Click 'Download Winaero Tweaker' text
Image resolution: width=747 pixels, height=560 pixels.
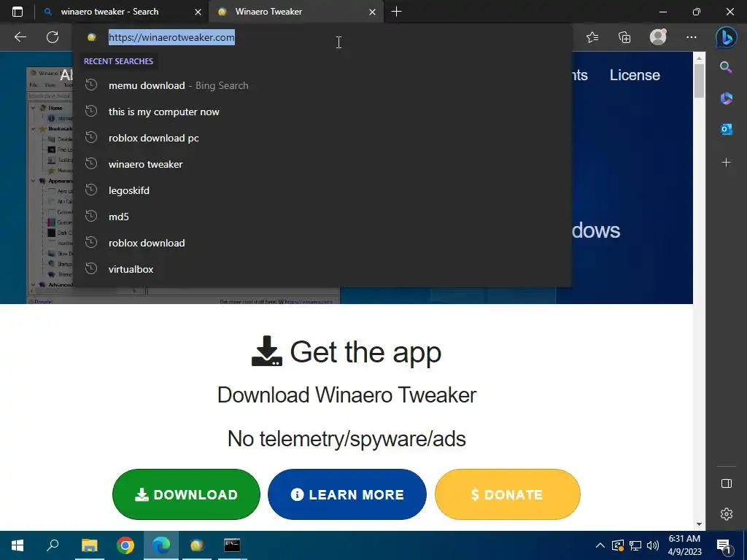click(347, 394)
